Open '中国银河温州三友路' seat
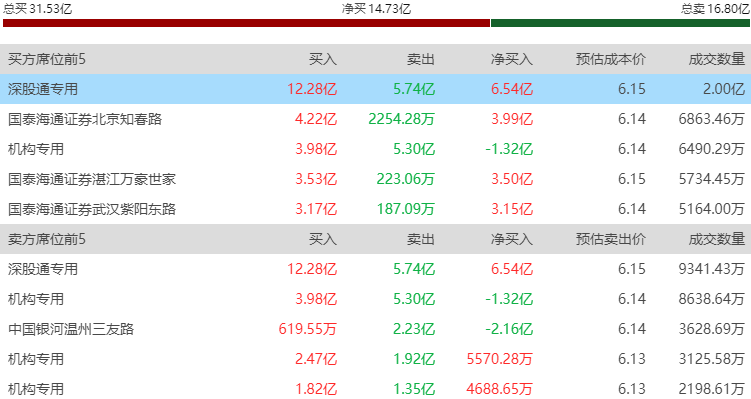Screen dimensions: 751x399 click(71, 329)
